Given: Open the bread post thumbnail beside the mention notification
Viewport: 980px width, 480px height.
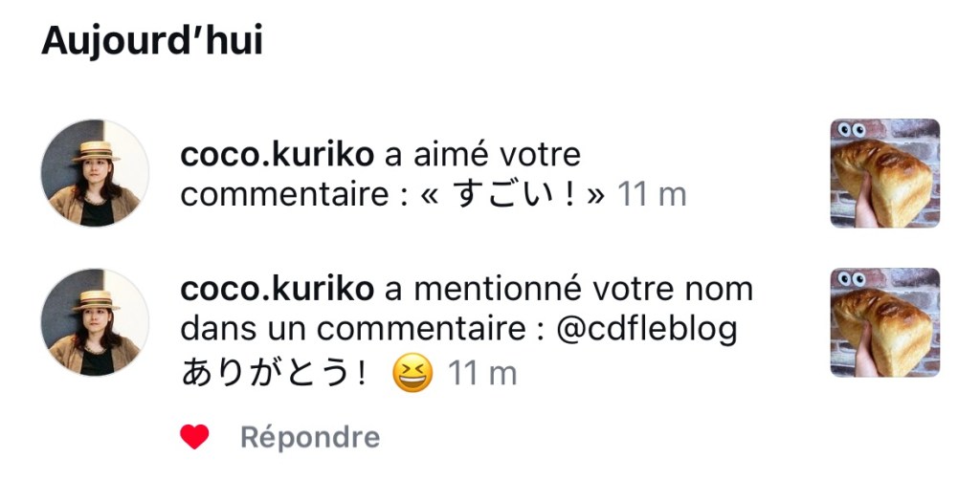Looking at the screenshot, I should coord(884,322).
